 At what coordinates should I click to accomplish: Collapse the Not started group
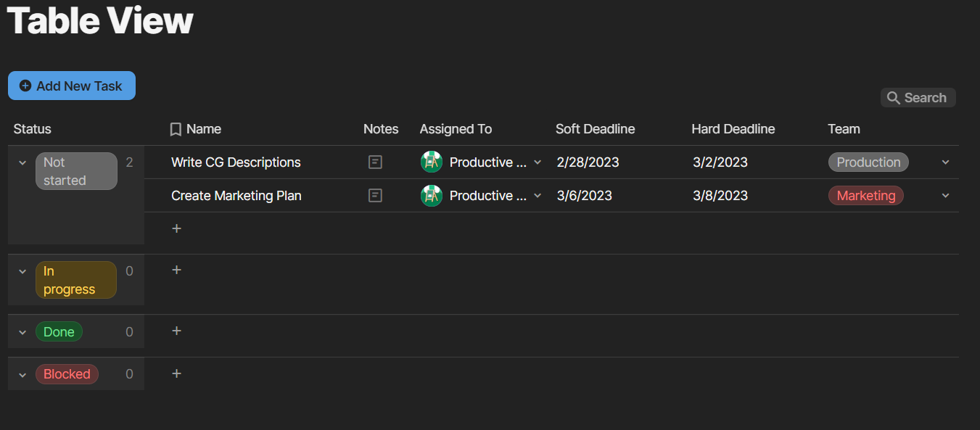[22, 163]
